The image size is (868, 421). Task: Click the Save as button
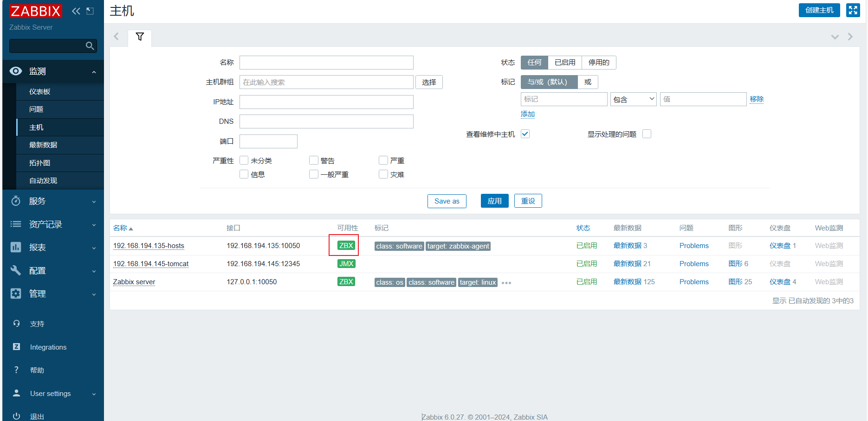tap(447, 201)
